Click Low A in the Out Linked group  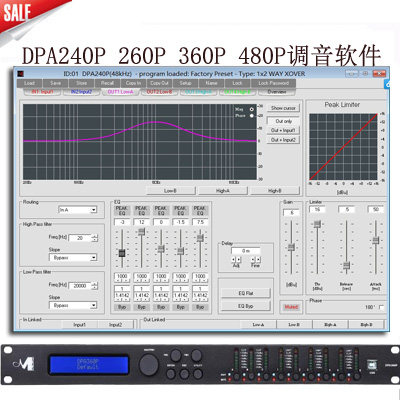258,325
